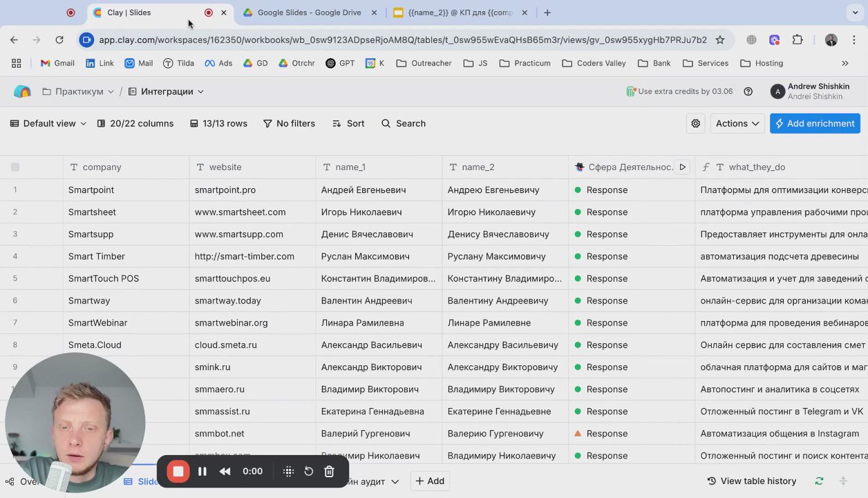Open the Chrome tab search dropdown arrow
Screen dimensions: 868x498
(x=855, y=12)
